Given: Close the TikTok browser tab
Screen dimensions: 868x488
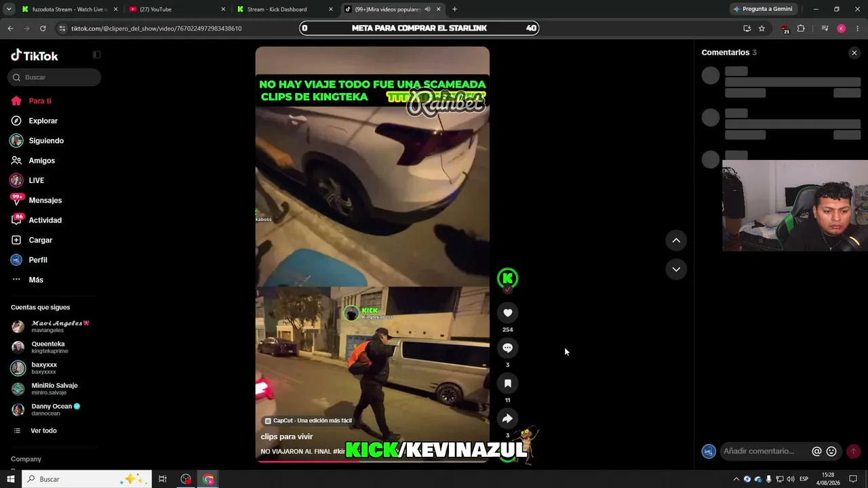Looking at the screenshot, I should pos(439,9).
